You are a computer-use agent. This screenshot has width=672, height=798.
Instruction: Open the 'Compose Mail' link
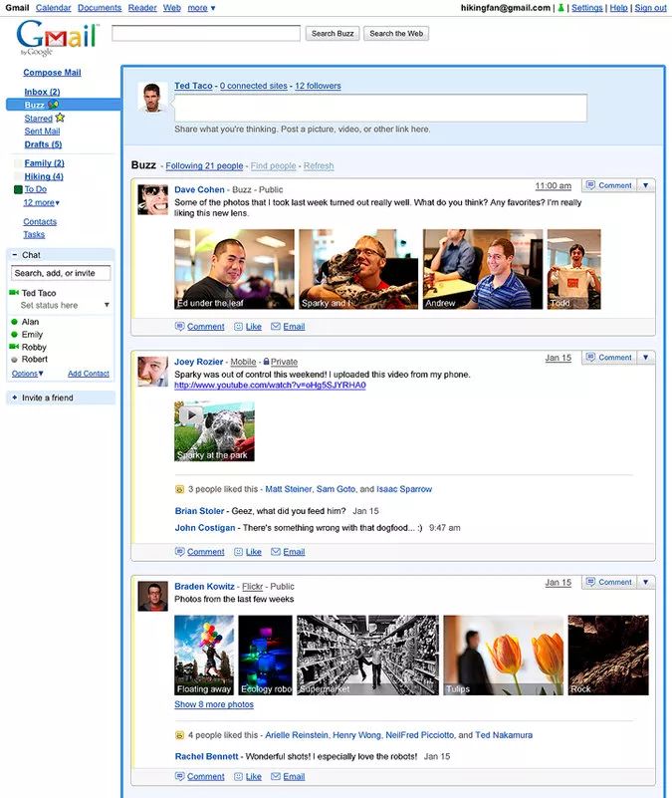(52, 73)
